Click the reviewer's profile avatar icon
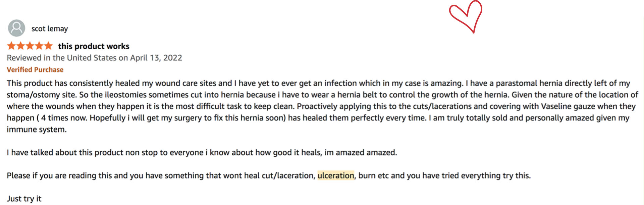The height and width of the screenshot is (205, 644). (16, 28)
